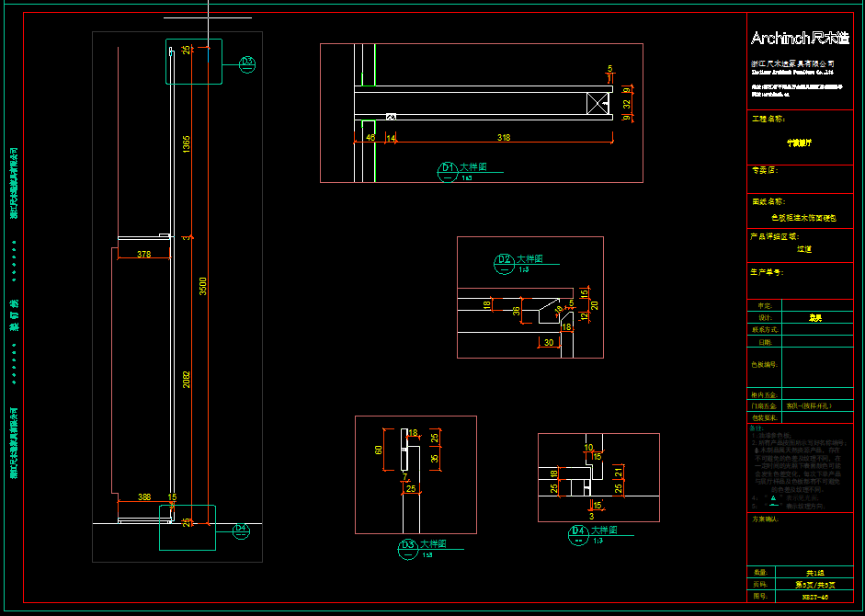The image size is (865, 616).
Task: Click the 共1组 quantity value
Action: pos(815,571)
